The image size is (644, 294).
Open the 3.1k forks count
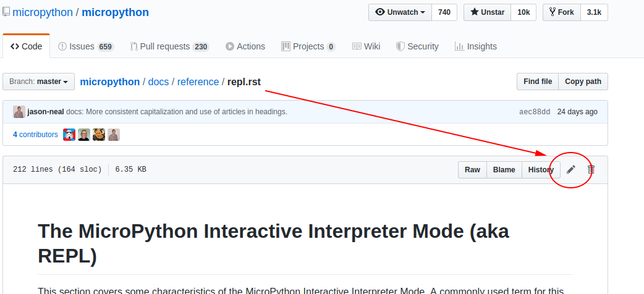(x=594, y=12)
